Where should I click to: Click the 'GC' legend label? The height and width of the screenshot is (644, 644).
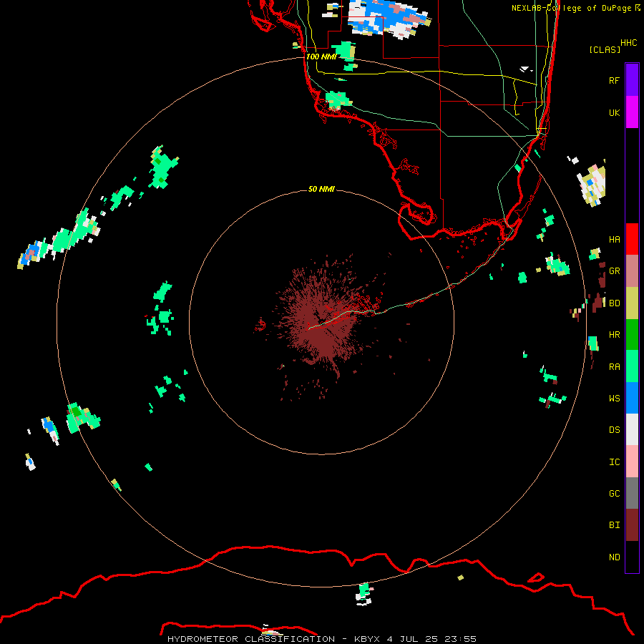(x=614, y=493)
